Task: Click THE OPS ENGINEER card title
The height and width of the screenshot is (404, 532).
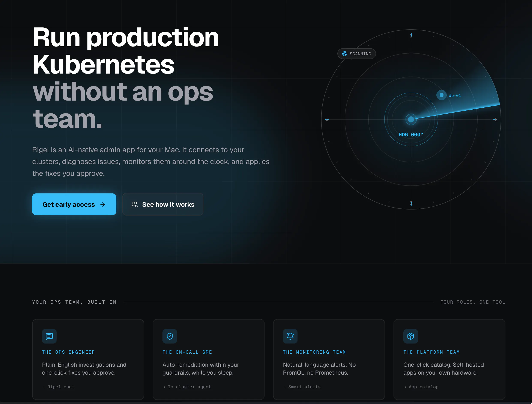Action: (69, 352)
